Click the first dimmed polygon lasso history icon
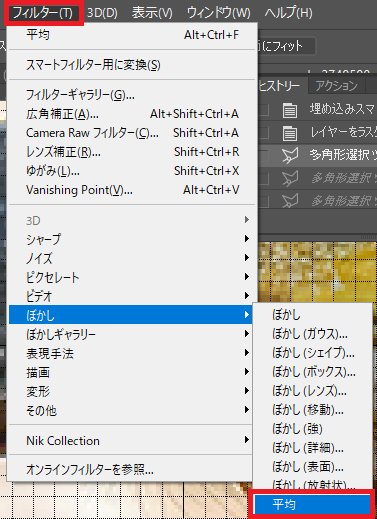Image resolution: width=377 pixels, height=519 pixels. tap(290, 178)
